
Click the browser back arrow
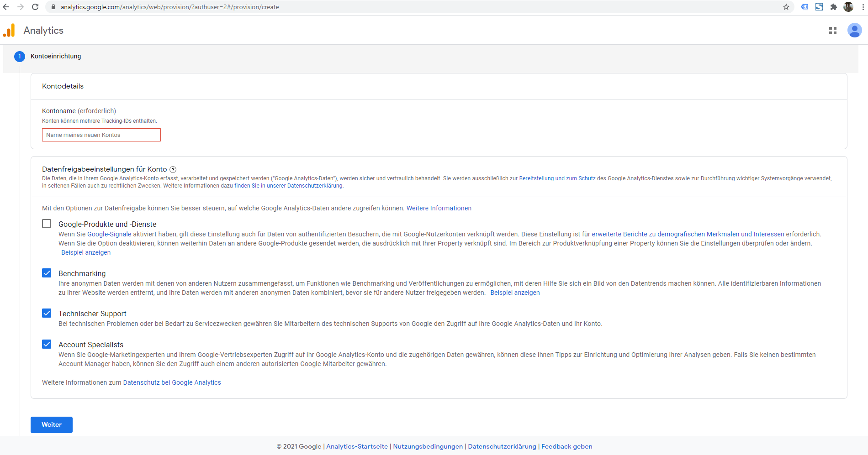click(6, 7)
